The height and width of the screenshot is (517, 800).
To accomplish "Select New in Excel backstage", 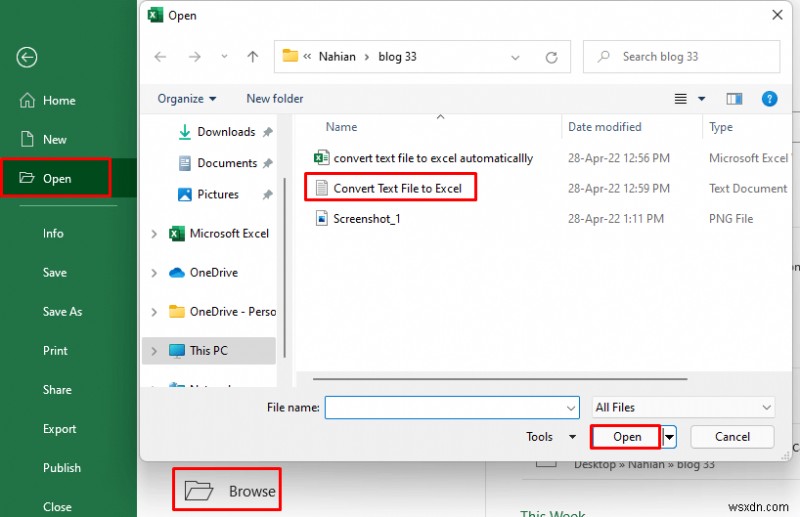I will [43, 139].
